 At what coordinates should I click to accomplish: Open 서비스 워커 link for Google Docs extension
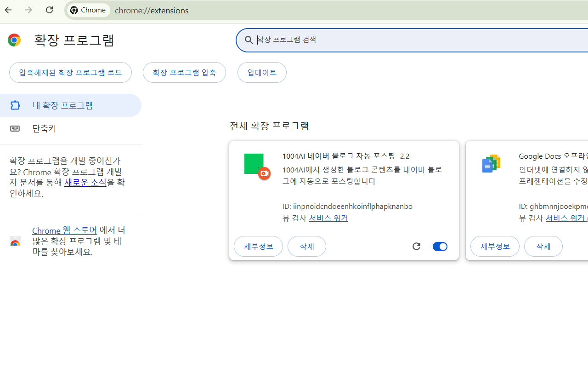[x=566, y=218]
